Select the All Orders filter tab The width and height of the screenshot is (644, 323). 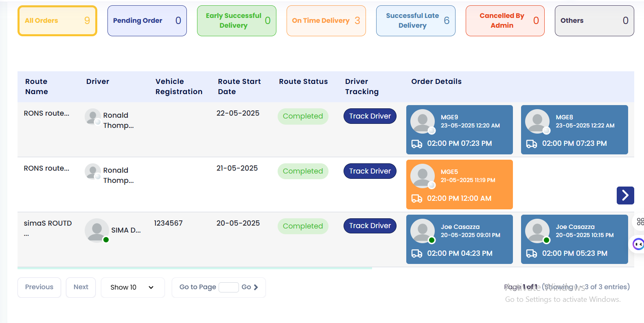pos(57,21)
